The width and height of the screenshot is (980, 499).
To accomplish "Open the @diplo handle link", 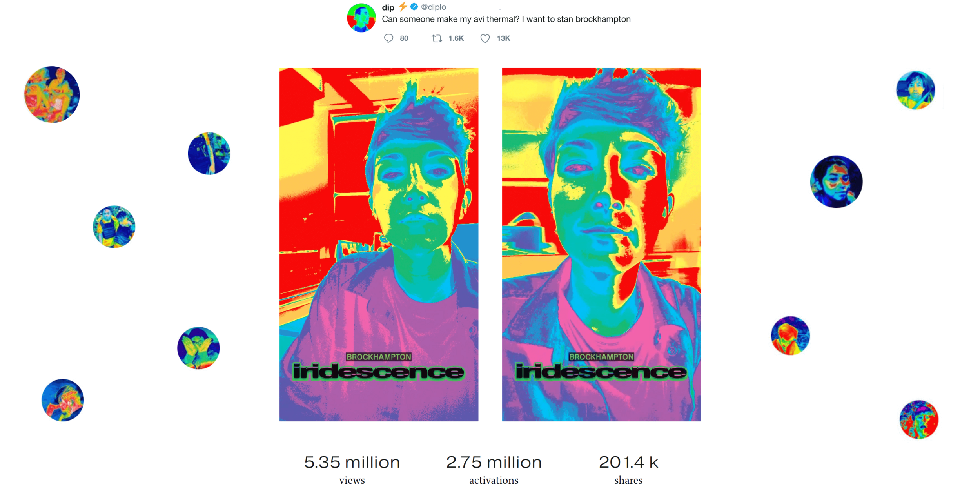I will click(433, 7).
